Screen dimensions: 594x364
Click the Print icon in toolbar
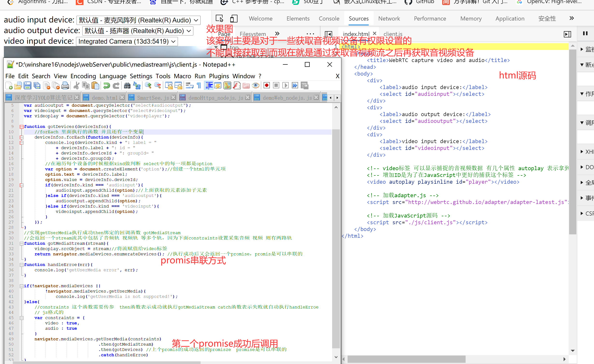pyautogui.click(x=65, y=85)
